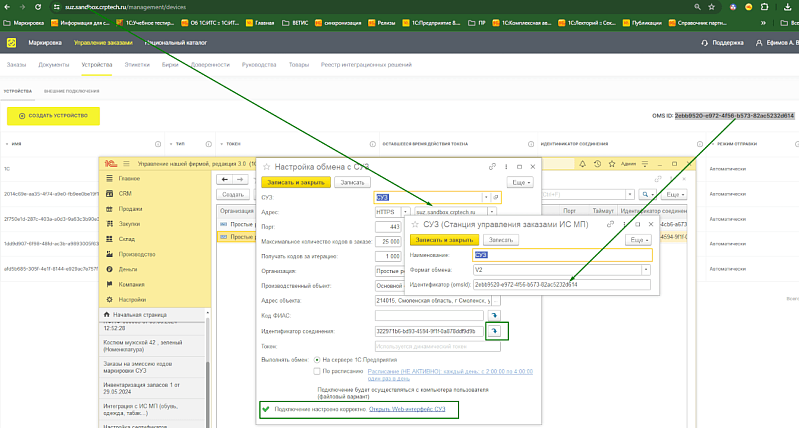Screen dimensions: 799x428
Task: Click Записать in Настройка обмена window
Action: coord(352,182)
